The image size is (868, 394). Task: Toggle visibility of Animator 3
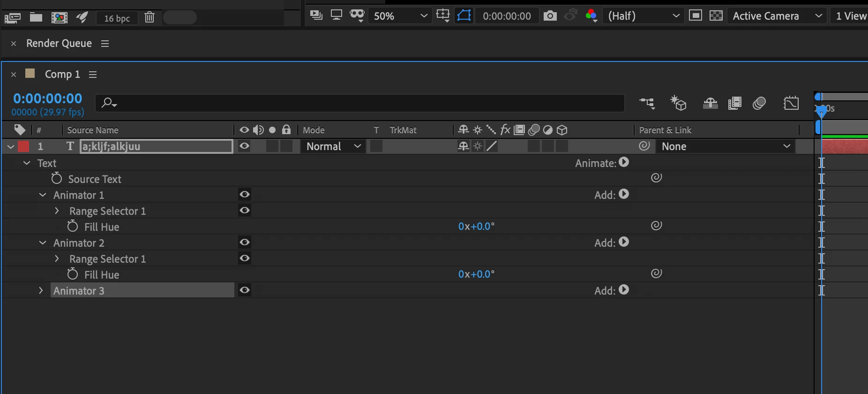pos(245,290)
